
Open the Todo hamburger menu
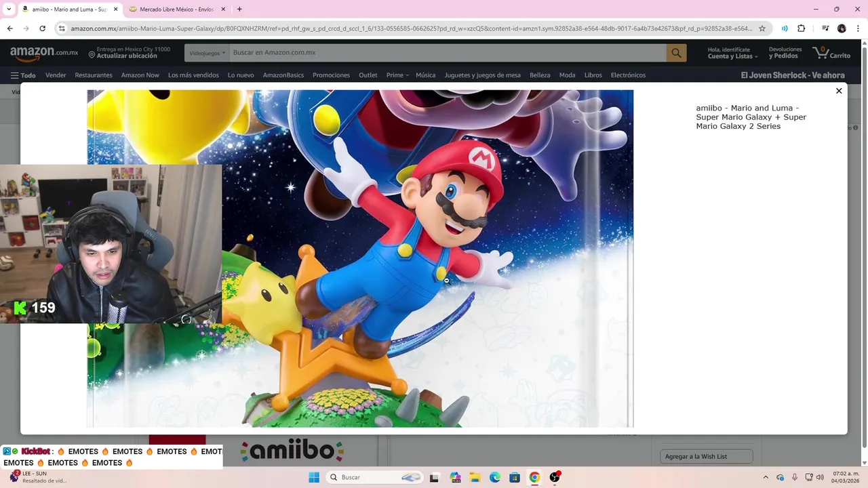click(x=23, y=75)
